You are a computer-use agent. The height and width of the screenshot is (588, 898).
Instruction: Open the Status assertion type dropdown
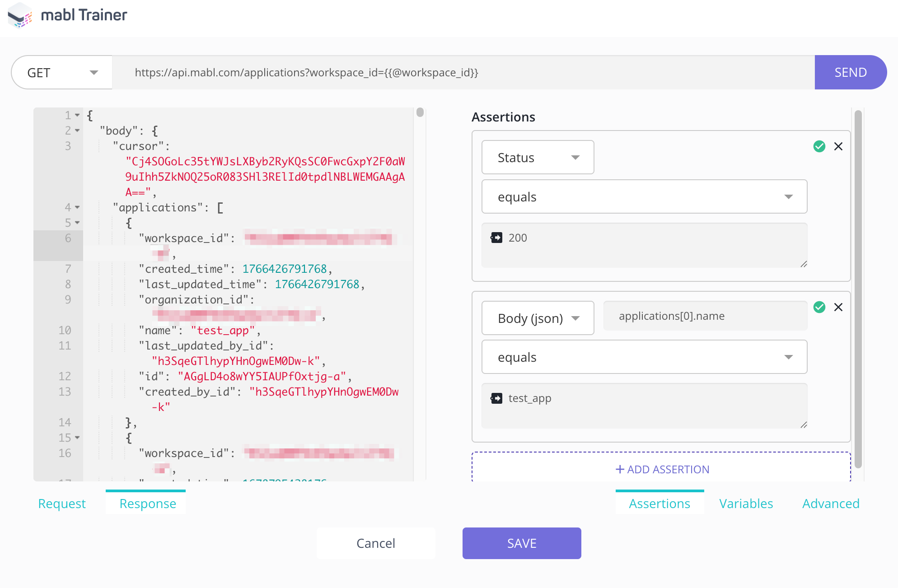click(x=537, y=157)
